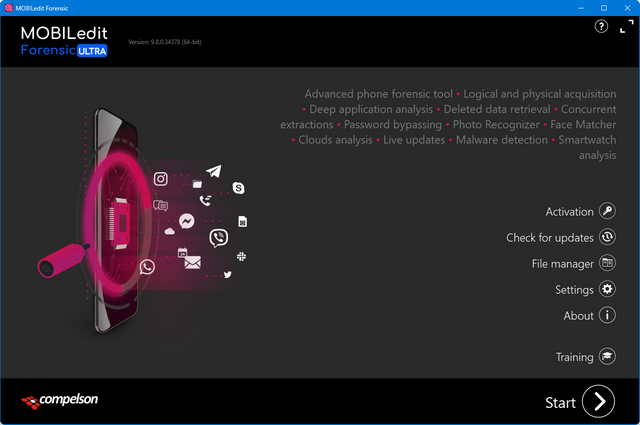Open Settings via the gear icon
Screen dimensions: 640x425
(607, 289)
